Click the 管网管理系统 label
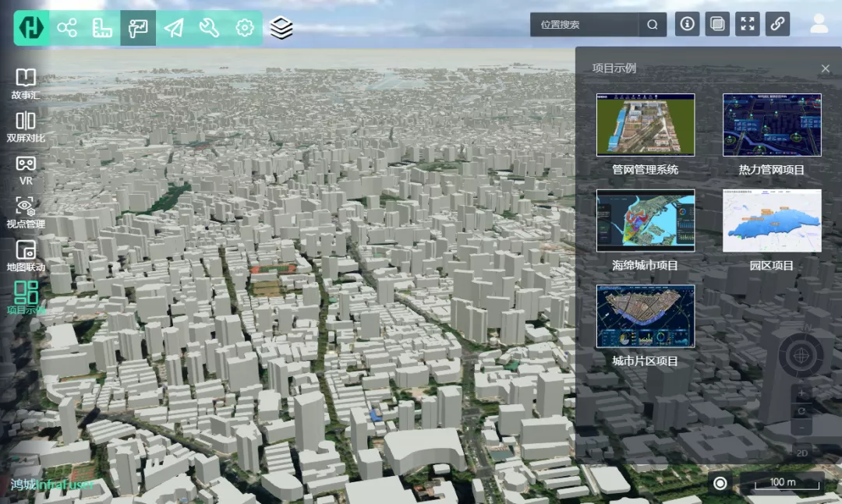Screen dimensions: 842x504 click(646, 170)
